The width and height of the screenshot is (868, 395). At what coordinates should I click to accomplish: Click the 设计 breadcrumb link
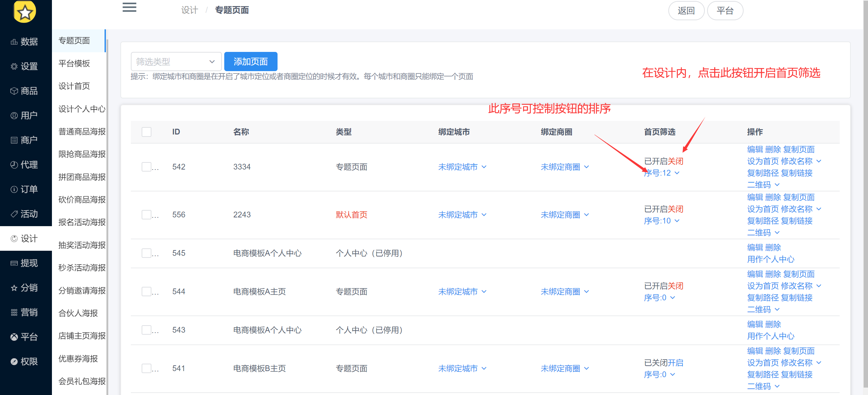(x=189, y=10)
